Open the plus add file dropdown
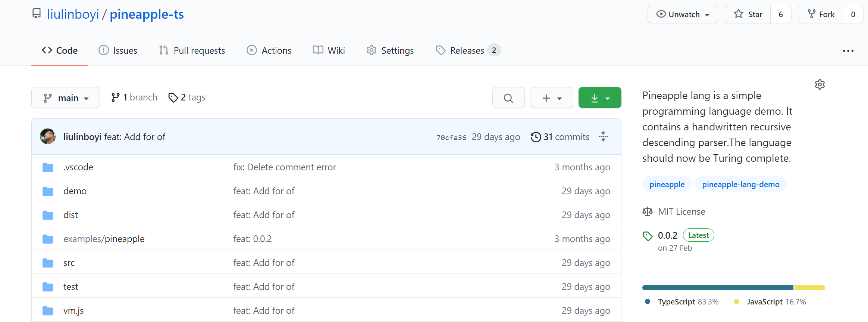 [x=552, y=97]
